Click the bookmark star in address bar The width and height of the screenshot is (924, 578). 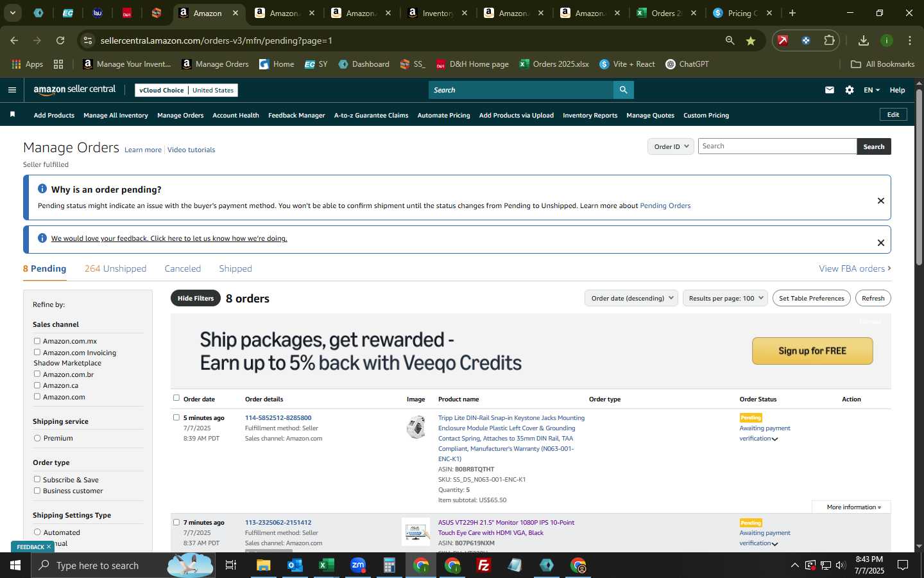tap(750, 40)
